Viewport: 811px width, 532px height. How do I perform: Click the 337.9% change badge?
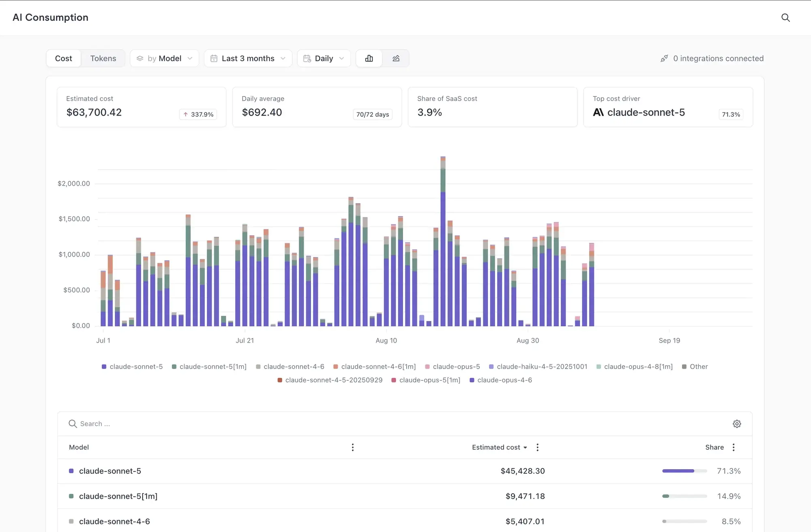[x=198, y=114]
